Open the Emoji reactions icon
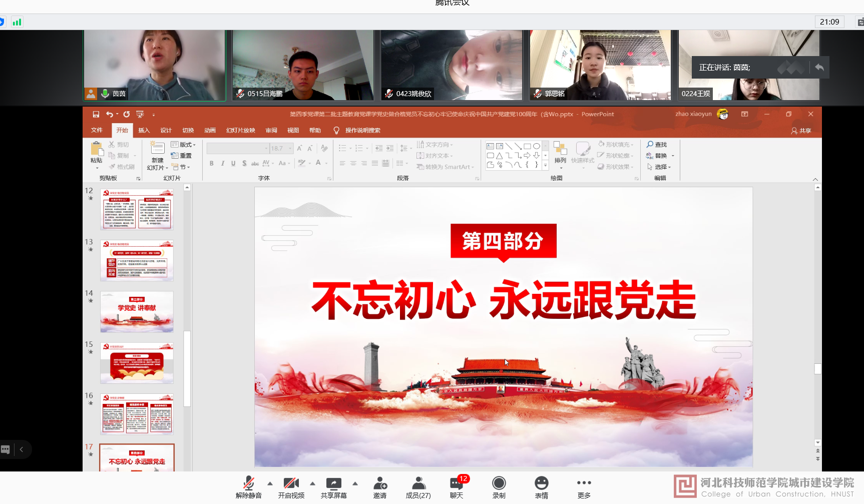 pos(541,483)
